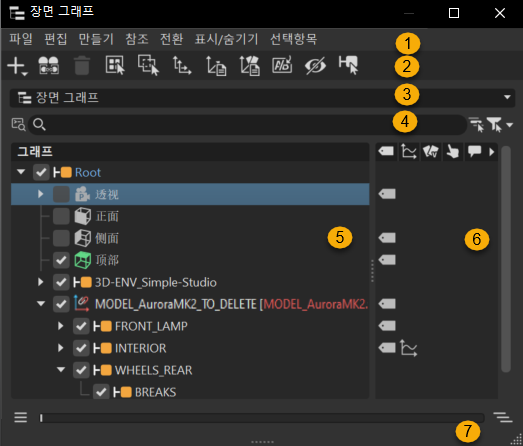The width and height of the screenshot is (523, 446).
Task: Enable the 正面 camera checkbox
Action: (x=61, y=216)
